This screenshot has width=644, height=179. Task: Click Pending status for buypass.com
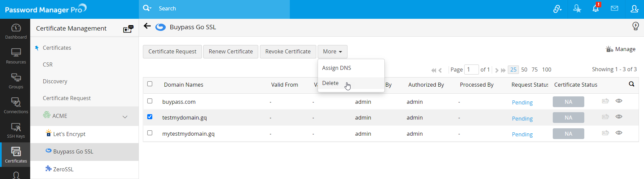coord(522,102)
